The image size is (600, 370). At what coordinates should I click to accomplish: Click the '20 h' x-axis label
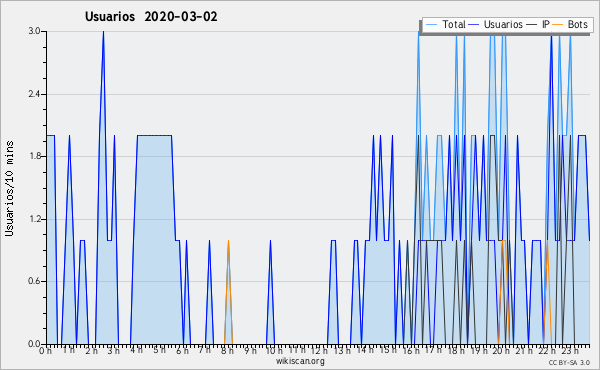(501, 350)
